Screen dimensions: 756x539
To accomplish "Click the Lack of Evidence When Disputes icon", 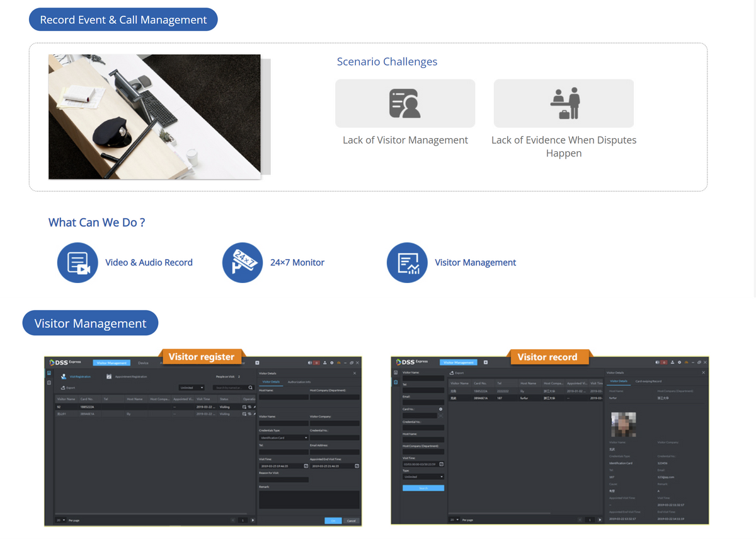I will [564, 103].
